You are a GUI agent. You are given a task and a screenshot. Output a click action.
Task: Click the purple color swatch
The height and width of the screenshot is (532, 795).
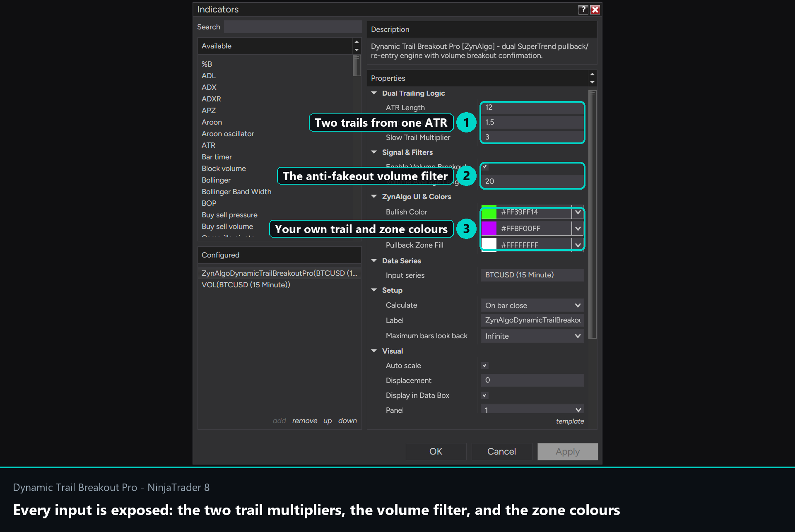489,229
